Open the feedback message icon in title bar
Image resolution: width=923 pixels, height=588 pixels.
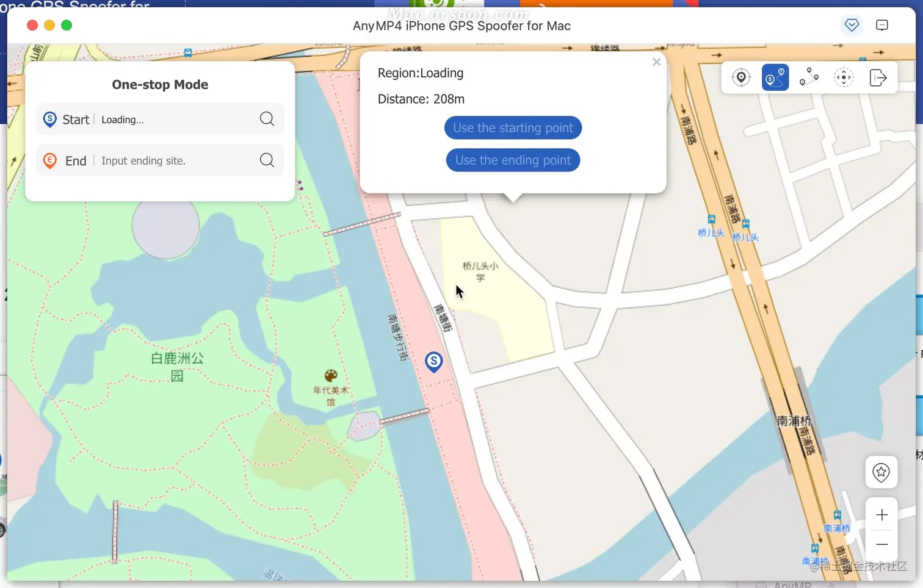(882, 25)
